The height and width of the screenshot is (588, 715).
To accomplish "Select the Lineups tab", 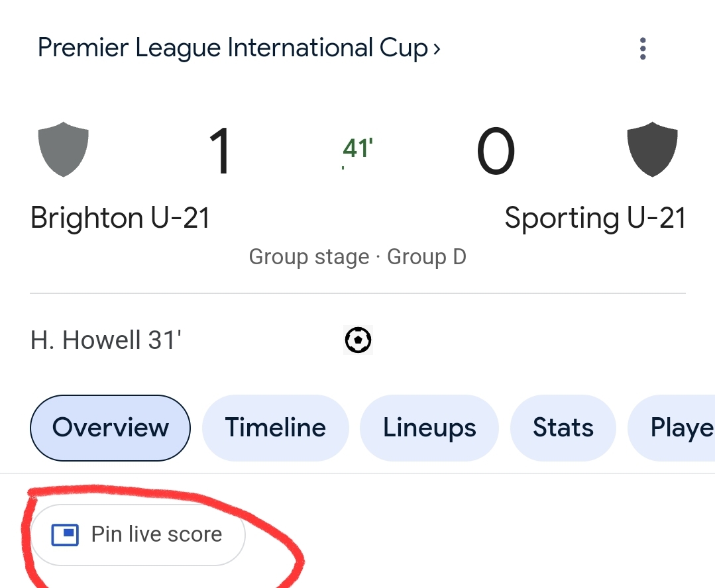I will coord(429,428).
